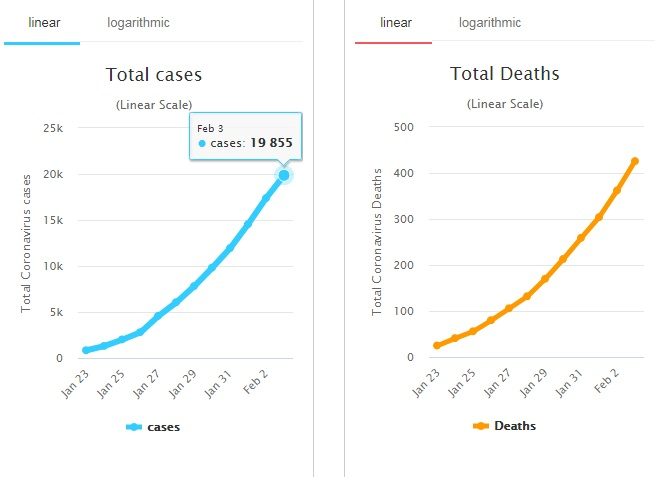Click the Total Deaths chart title
This screenshot has height=477, width=661.
click(x=504, y=74)
